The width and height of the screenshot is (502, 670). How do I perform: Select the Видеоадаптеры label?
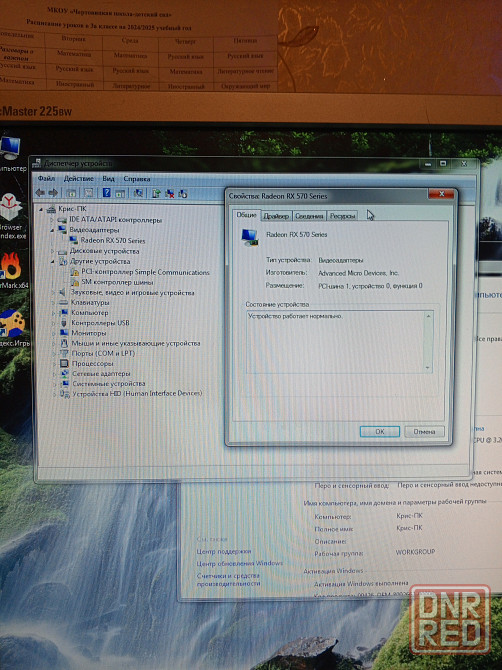pyautogui.click(x=94, y=230)
